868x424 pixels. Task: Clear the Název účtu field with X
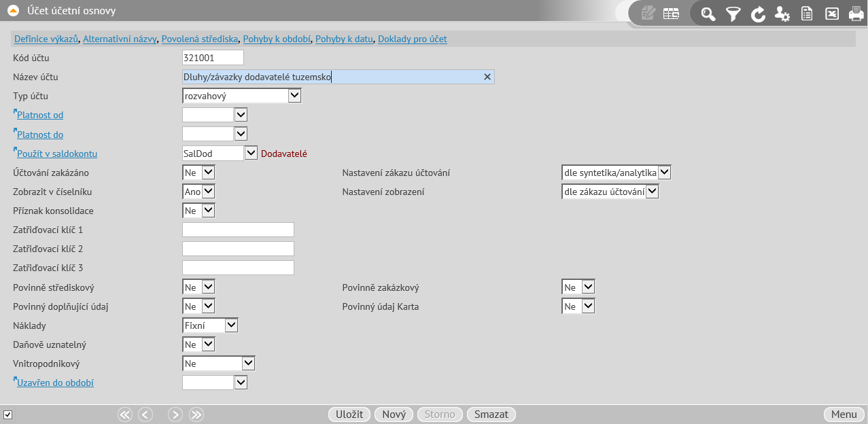[487, 77]
